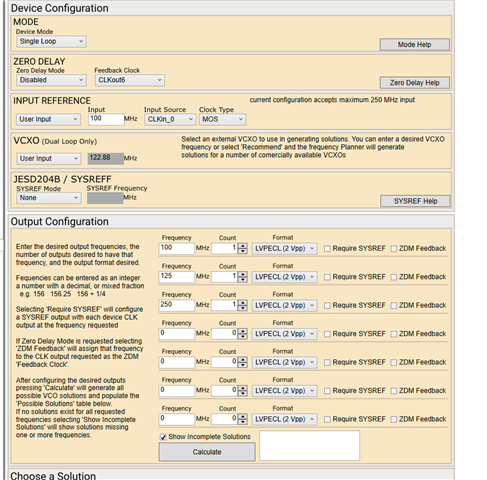
Task: Click the greyed SYSREF Frequency field
Action: click(x=105, y=198)
